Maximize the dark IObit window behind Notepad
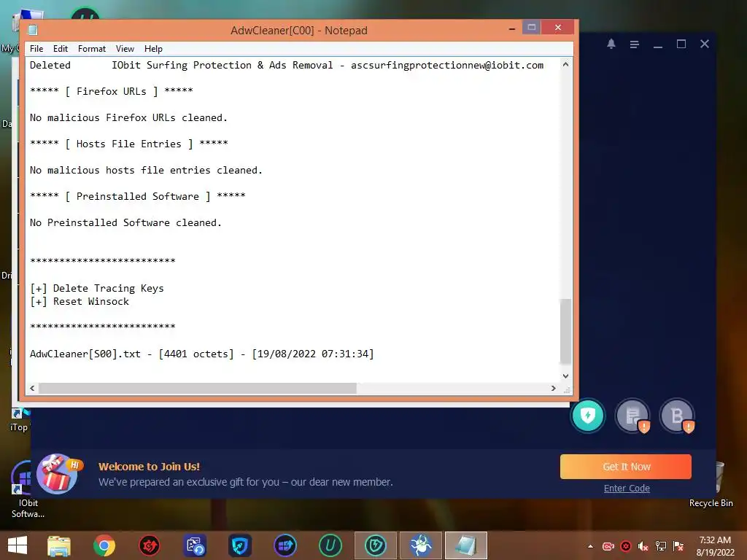Viewport: 747px width, 560px height. click(681, 44)
